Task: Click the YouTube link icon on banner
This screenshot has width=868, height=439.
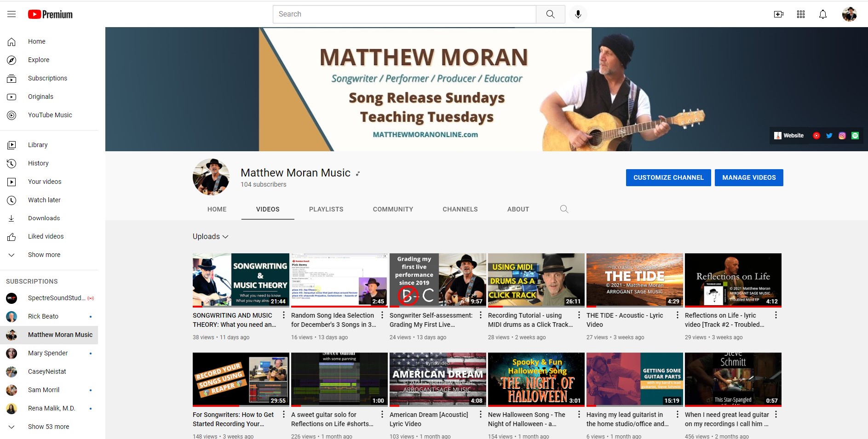Action: [816, 136]
